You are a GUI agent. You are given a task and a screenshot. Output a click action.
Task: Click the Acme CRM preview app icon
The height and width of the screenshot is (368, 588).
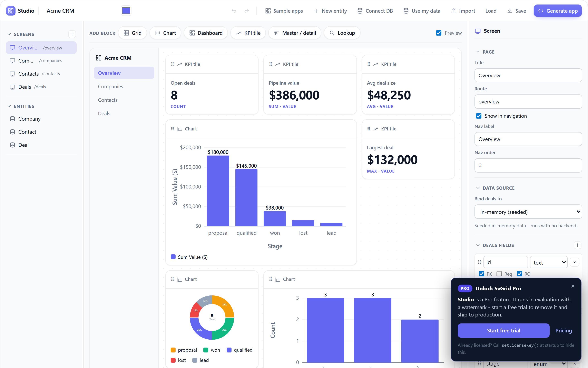[98, 58]
